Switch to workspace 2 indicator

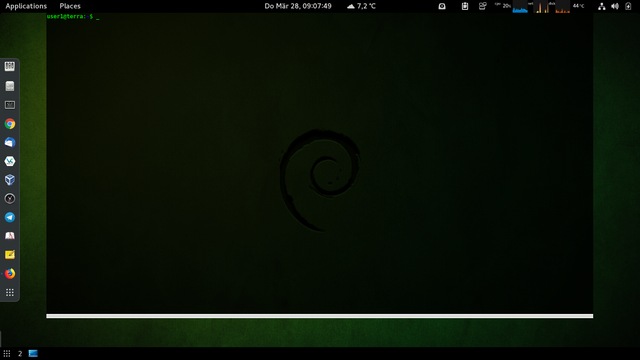(20, 353)
